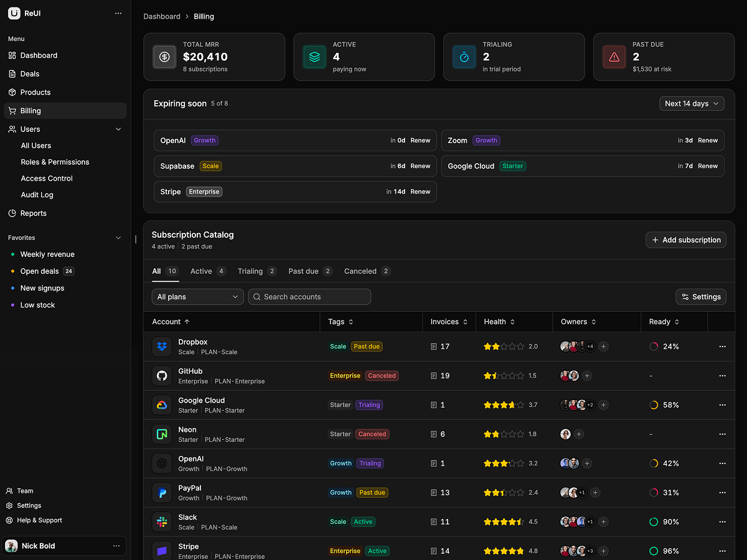Screen dimensions: 747x560
Task: Click the Dropbox logo icon
Action: 162,347
